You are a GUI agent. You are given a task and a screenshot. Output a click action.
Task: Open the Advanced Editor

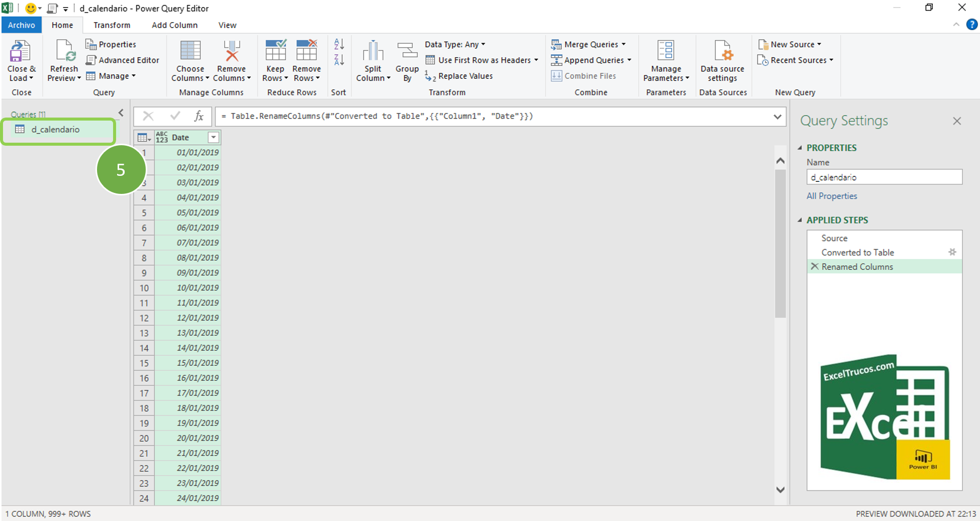(123, 60)
